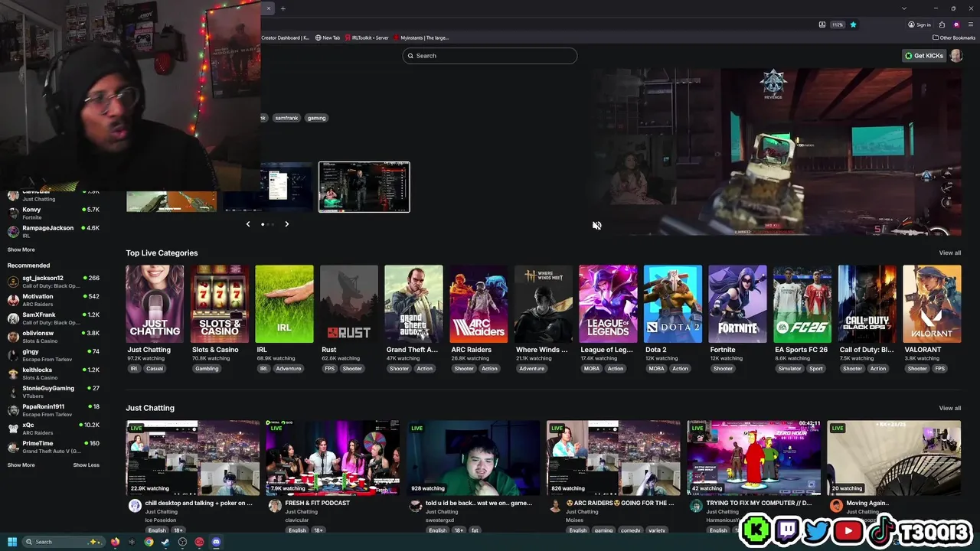Image resolution: width=980 pixels, height=551 pixels.
Task: Collapse recommended list with Show Less
Action: 86,465
